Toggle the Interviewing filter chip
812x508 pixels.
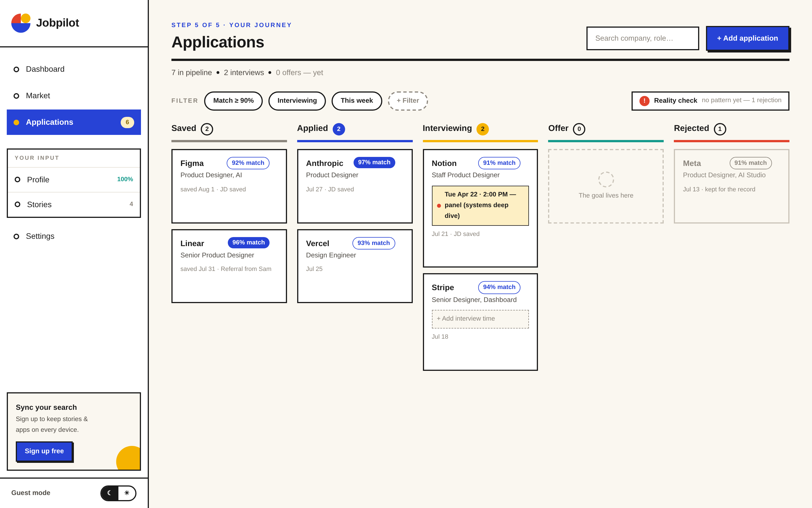coord(297,101)
